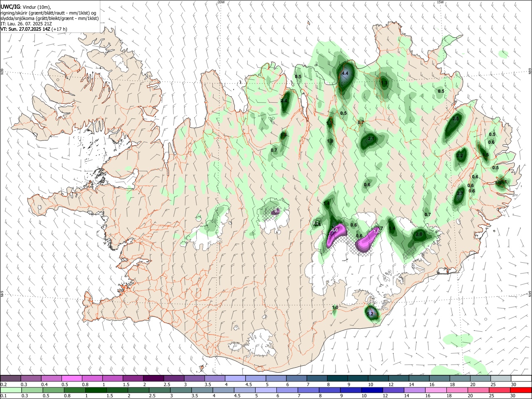The image size is (532, 399).
Task: Select the darkest green 1–1.5 rain swatch
Action: coord(96,390)
